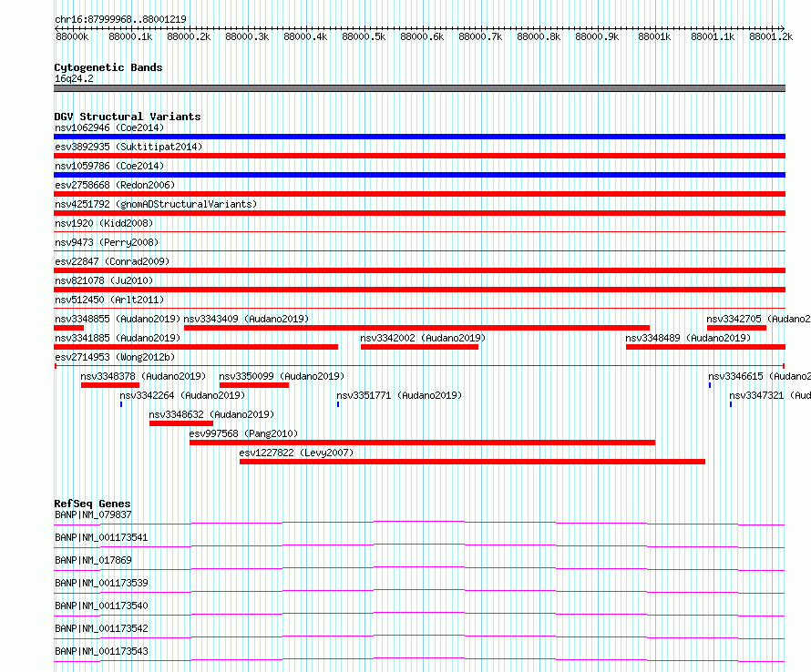Click the red bar under nsv3348855
Screen dimensions: 811x672
pos(68,328)
